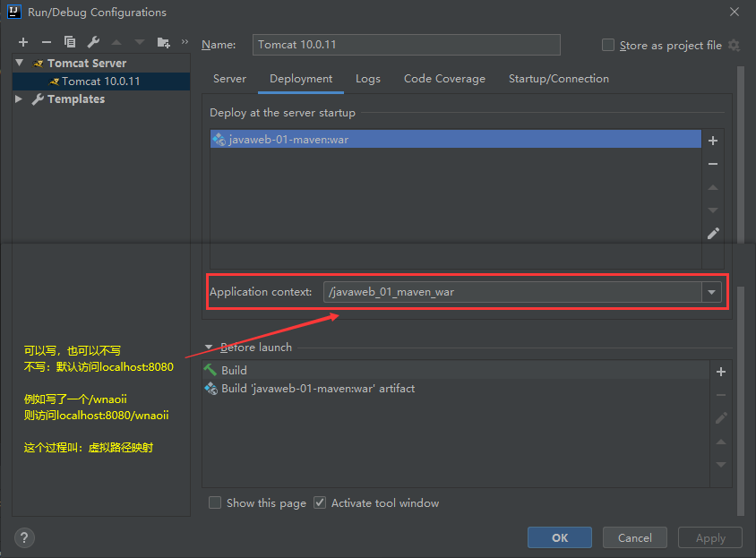Expand the Templates tree node
The width and height of the screenshot is (756, 558).
[20, 99]
